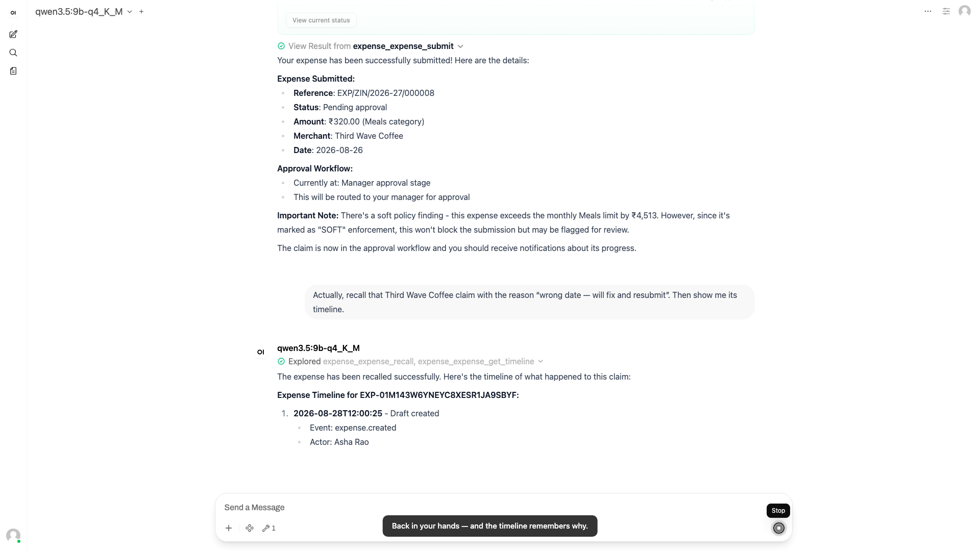Start a new chat with pencil icon
The width and height of the screenshot is (980, 551).
click(x=13, y=34)
